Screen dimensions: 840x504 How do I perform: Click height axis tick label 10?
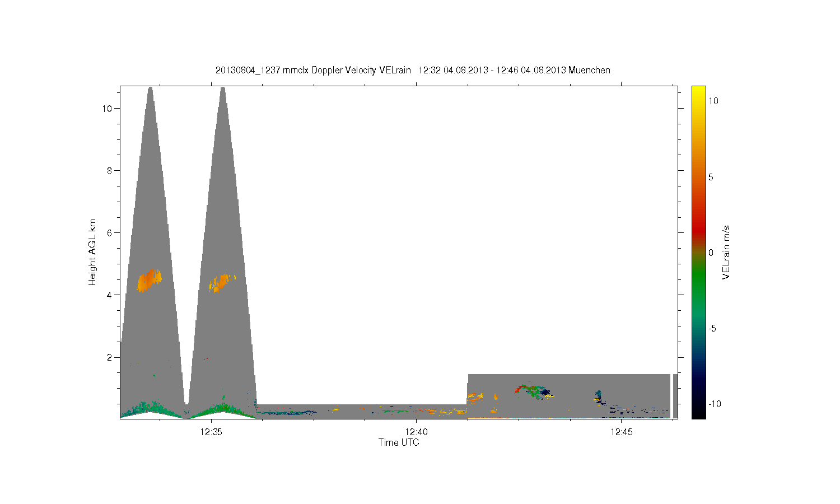(x=108, y=108)
